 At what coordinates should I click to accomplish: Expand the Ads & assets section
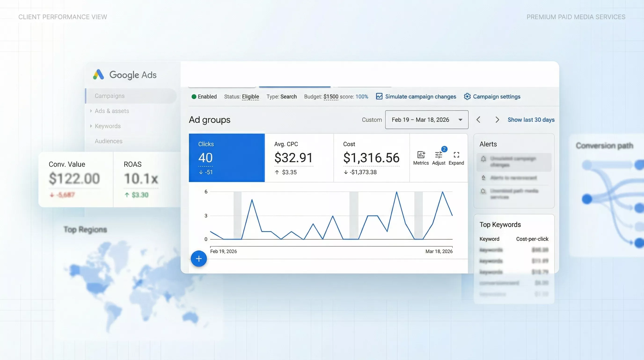(x=91, y=111)
